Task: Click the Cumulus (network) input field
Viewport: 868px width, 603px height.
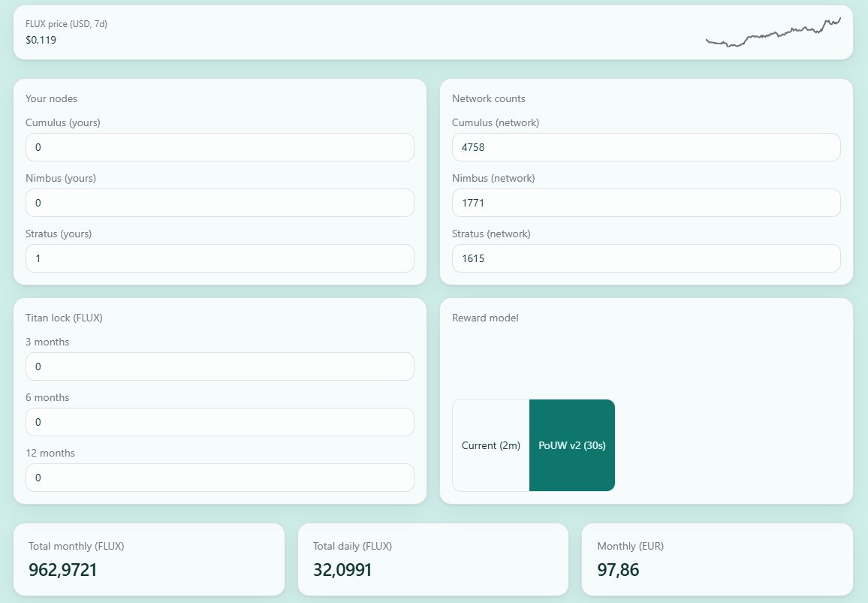Action: (646, 147)
